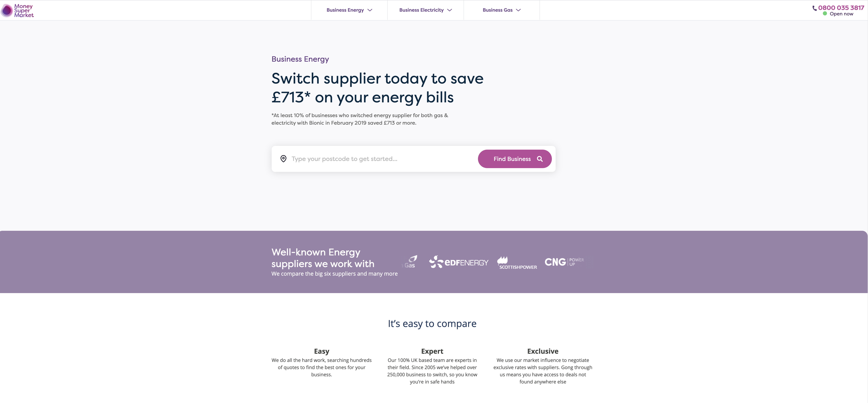868x403 pixels.
Task: Click the British Gas logo icon
Action: point(410,262)
